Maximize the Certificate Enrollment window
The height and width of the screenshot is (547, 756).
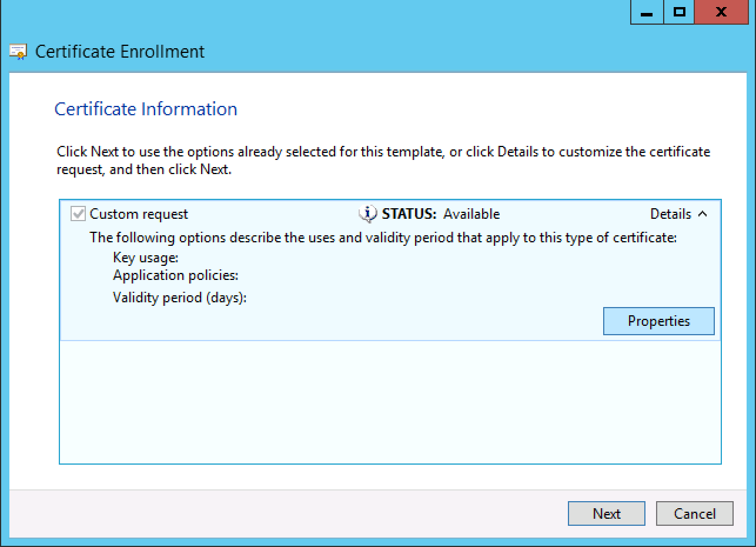click(x=679, y=12)
